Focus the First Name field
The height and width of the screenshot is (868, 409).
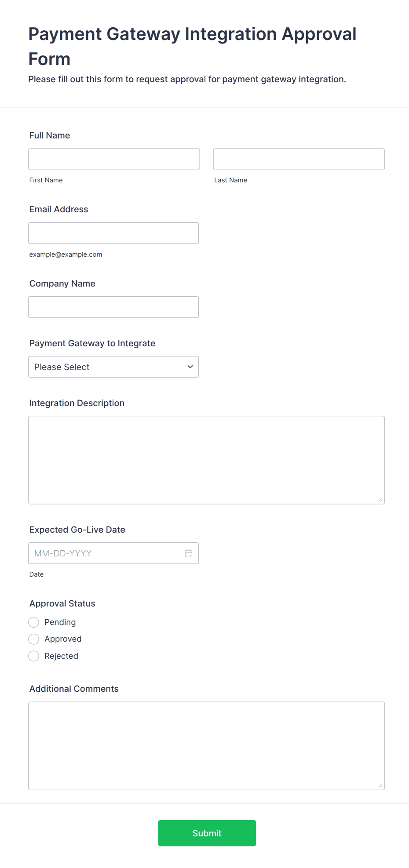click(x=114, y=159)
